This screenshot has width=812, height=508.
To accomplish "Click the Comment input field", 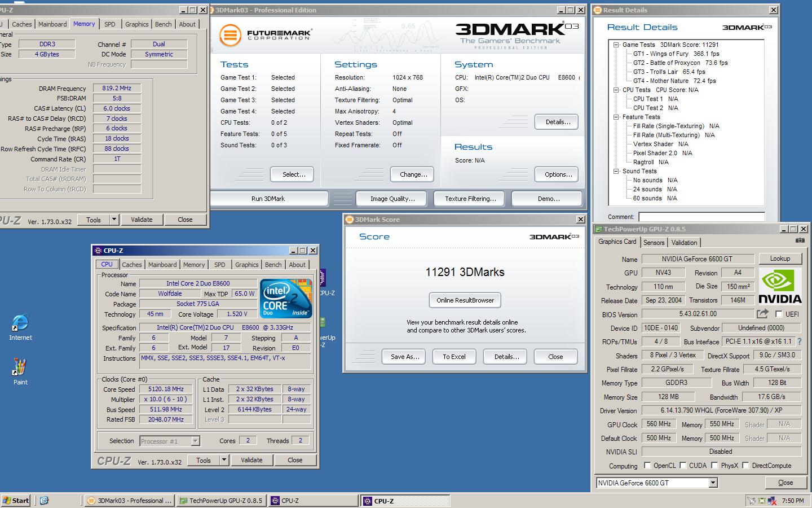I will pos(701,217).
